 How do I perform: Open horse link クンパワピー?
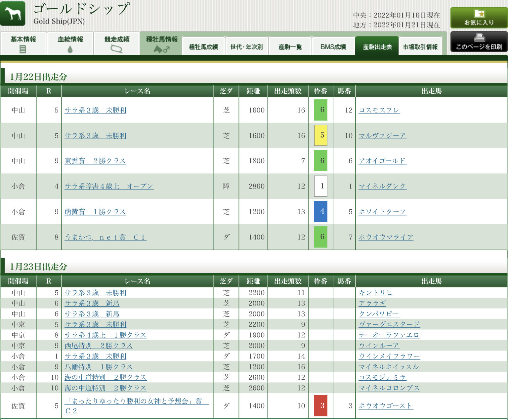tap(379, 314)
